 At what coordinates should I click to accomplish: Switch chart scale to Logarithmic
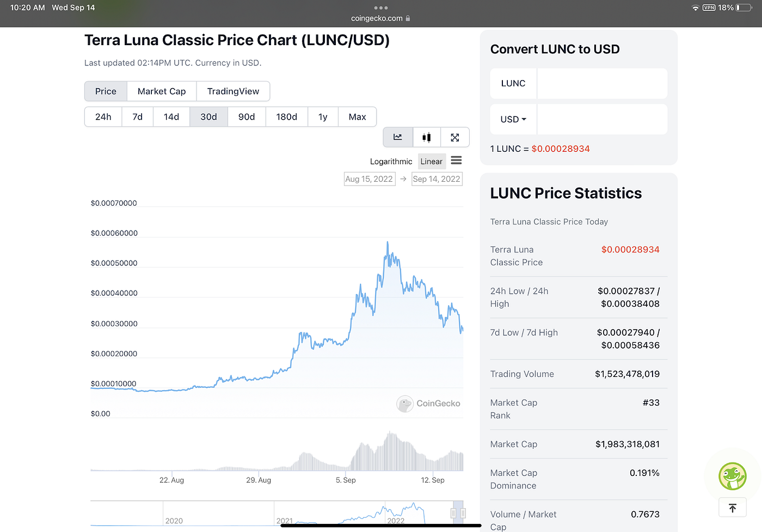[x=391, y=162]
